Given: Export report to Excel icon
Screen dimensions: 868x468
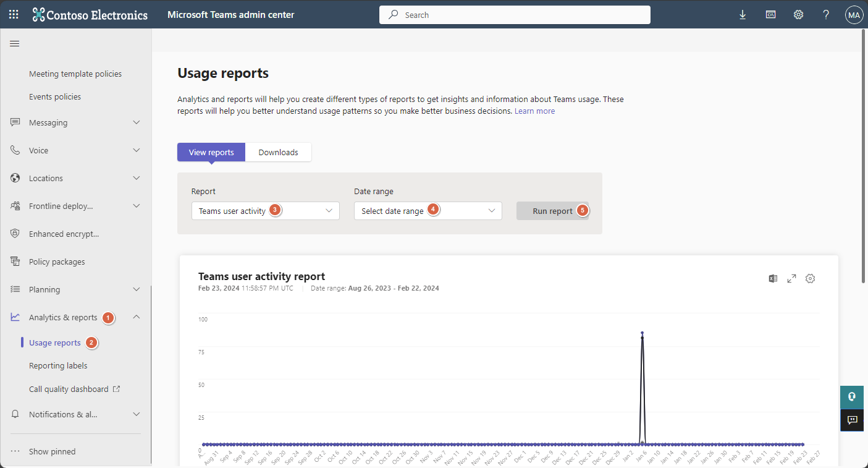Looking at the screenshot, I should [x=773, y=279].
